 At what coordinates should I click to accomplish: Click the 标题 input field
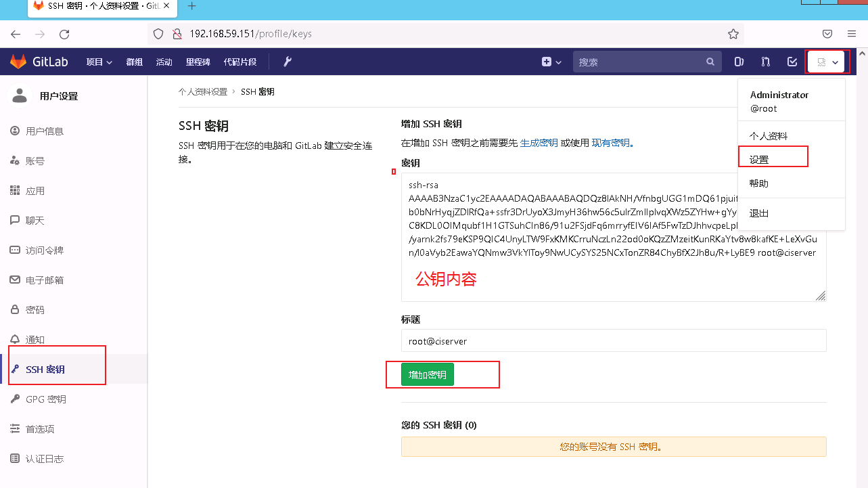tap(614, 340)
